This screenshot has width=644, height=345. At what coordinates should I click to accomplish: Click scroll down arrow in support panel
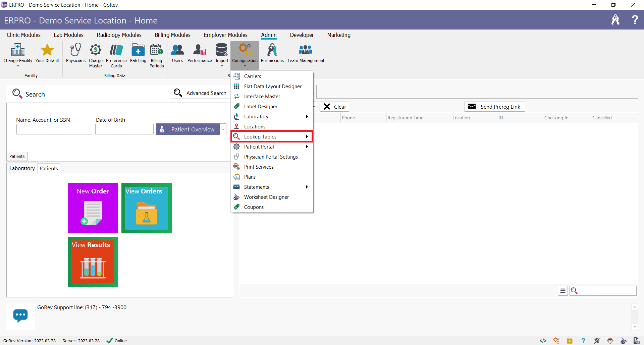coord(635,327)
